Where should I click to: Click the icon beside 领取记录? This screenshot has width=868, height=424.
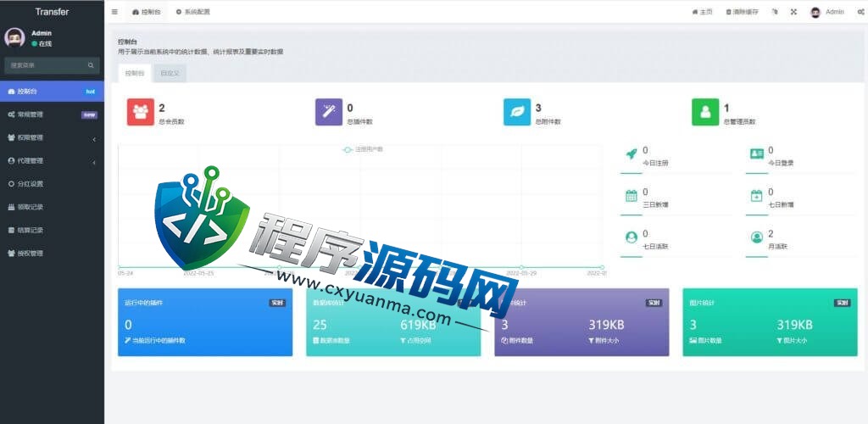click(x=11, y=207)
